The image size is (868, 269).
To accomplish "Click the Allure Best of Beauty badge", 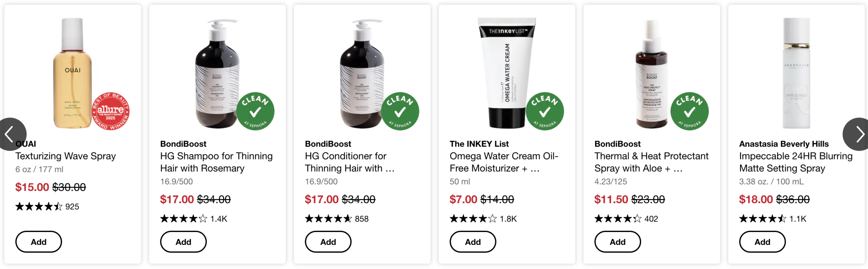I will (111, 111).
